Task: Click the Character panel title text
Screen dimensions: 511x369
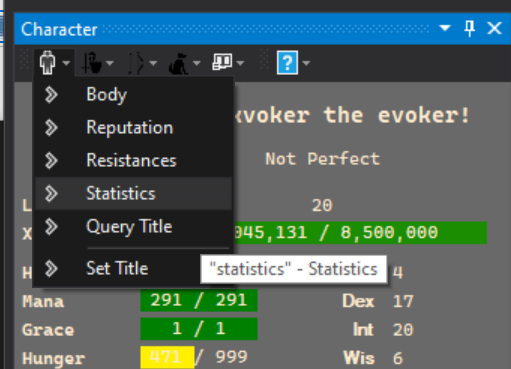Action: pyautogui.click(x=59, y=29)
